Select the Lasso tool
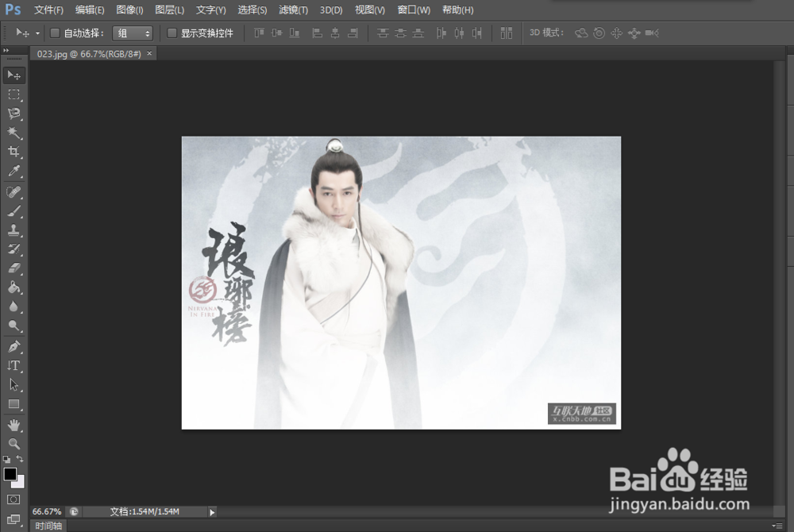This screenshot has height=532, width=794. click(13, 114)
